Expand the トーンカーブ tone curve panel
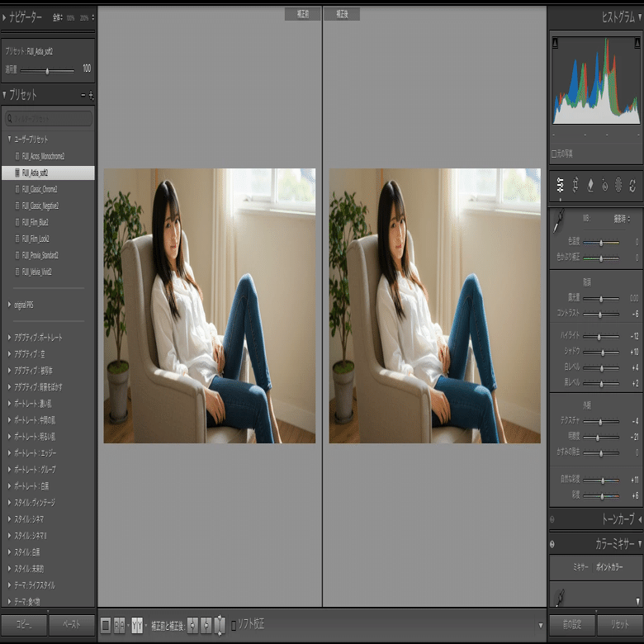Screen dimensions: 644x644 640,519
